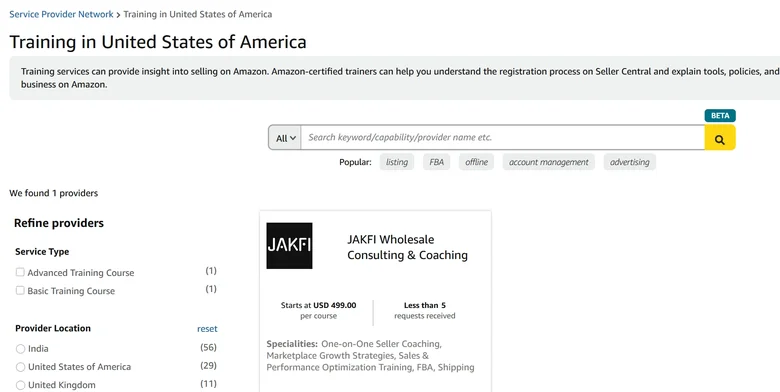Click the Popular: label

[x=355, y=162]
